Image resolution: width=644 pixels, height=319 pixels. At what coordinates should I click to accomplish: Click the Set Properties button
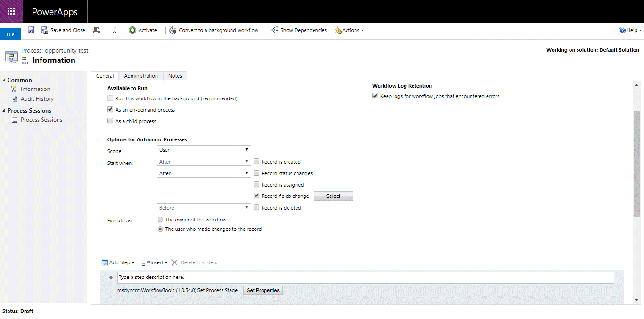pyautogui.click(x=263, y=290)
